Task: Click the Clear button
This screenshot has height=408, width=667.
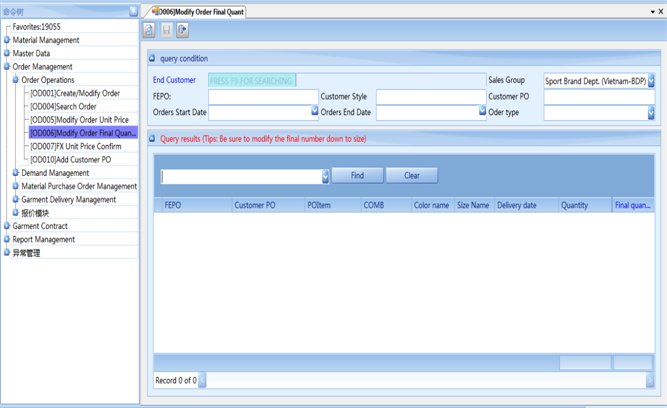Action: click(411, 176)
